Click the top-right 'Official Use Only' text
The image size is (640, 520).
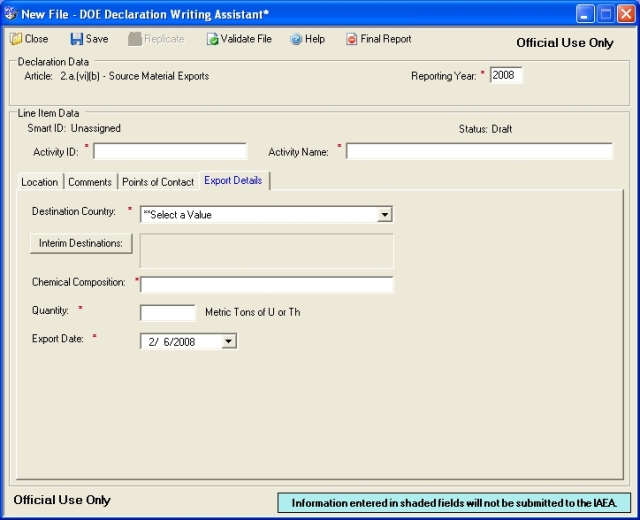pos(565,43)
